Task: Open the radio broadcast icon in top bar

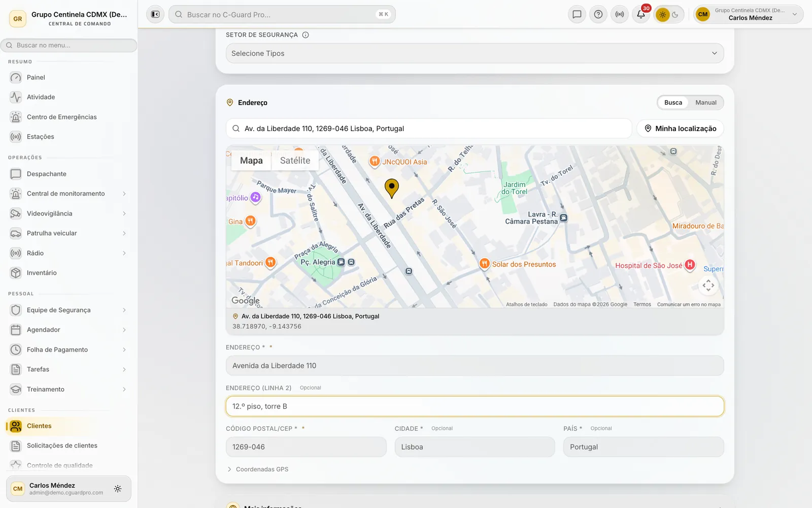Action: tap(620, 14)
